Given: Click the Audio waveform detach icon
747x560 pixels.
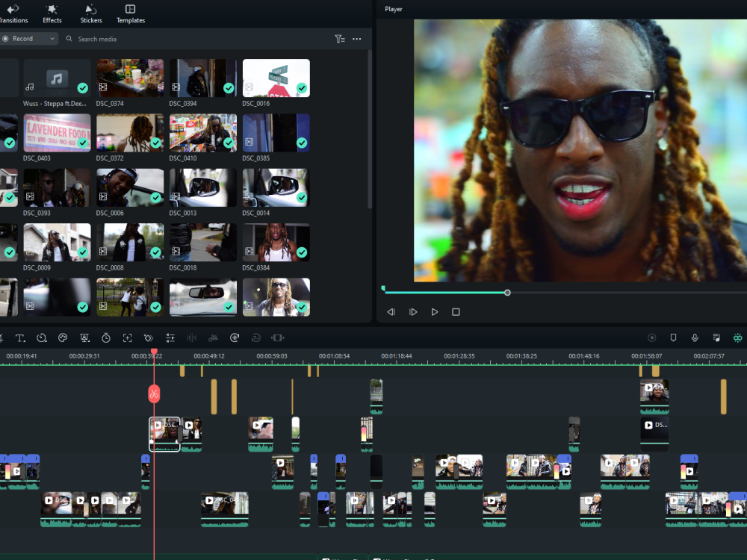Looking at the screenshot, I should 191,338.
